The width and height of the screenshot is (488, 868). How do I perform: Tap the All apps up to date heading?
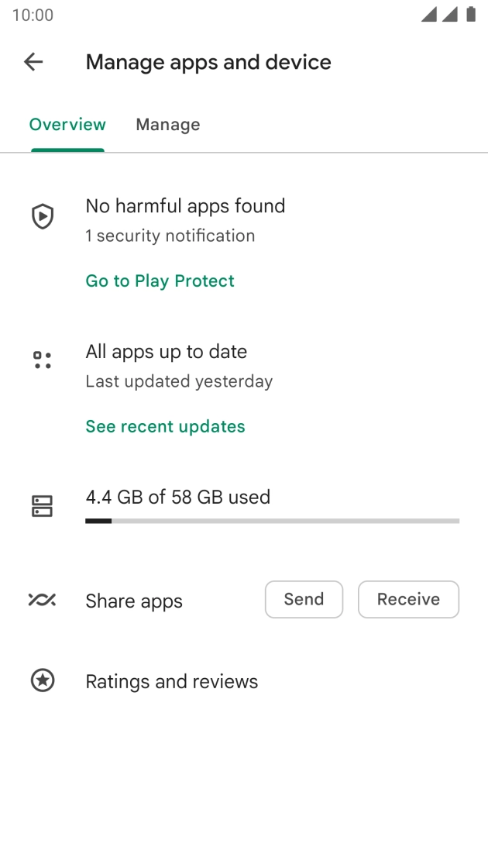(166, 351)
